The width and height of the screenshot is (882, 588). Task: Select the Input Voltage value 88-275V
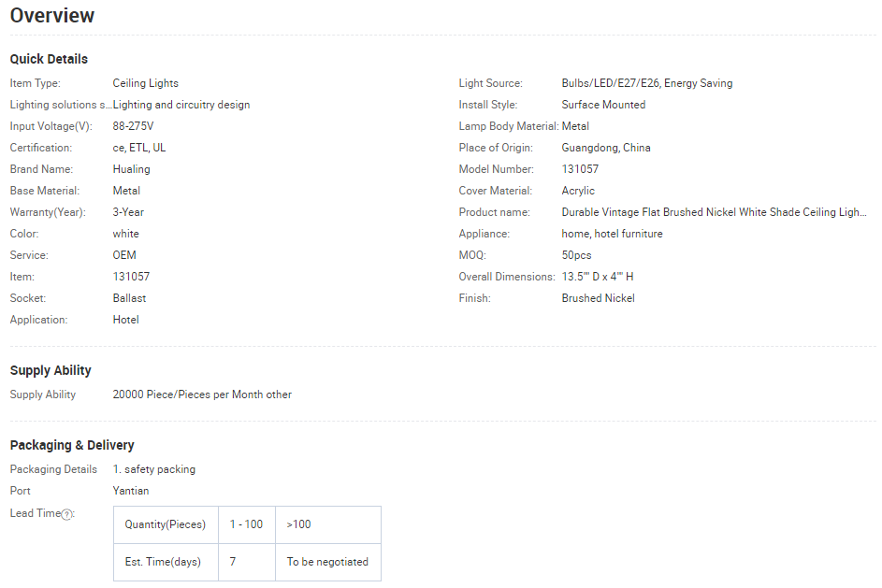tap(133, 126)
